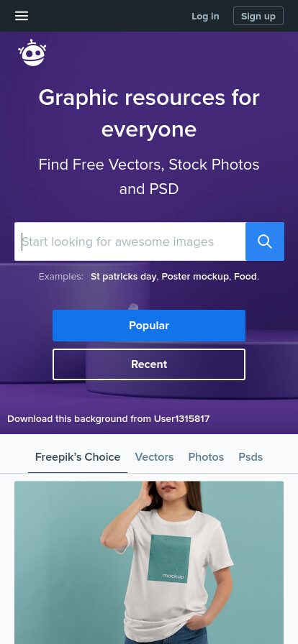This screenshot has height=644, width=298.
Task: Click the Recent button
Action: point(149,364)
